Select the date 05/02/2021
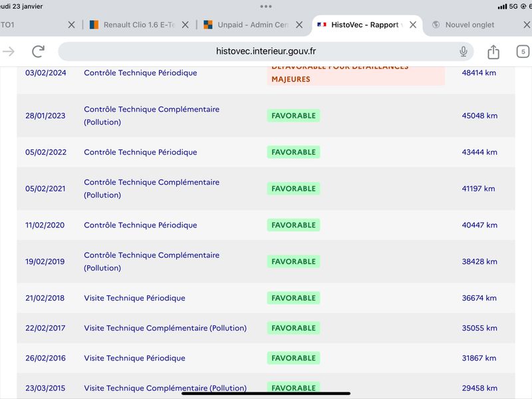This screenshot has height=399, width=532. click(45, 189)
